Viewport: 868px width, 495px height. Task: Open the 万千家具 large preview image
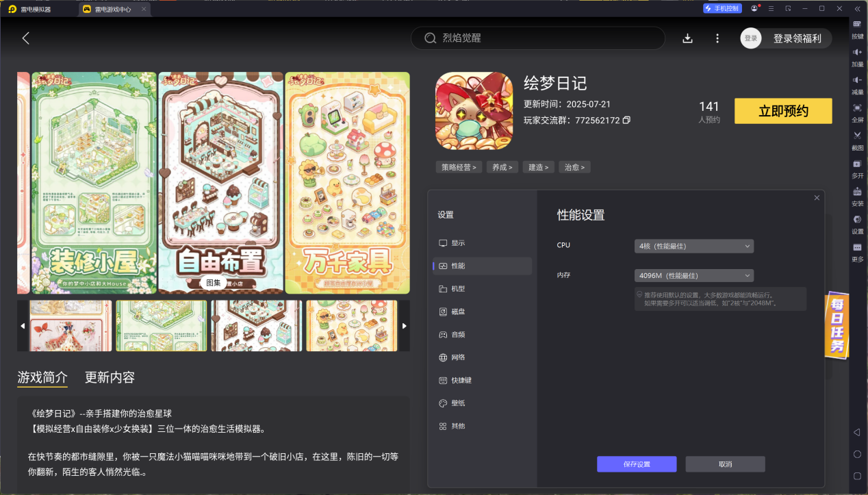[347, 183]
